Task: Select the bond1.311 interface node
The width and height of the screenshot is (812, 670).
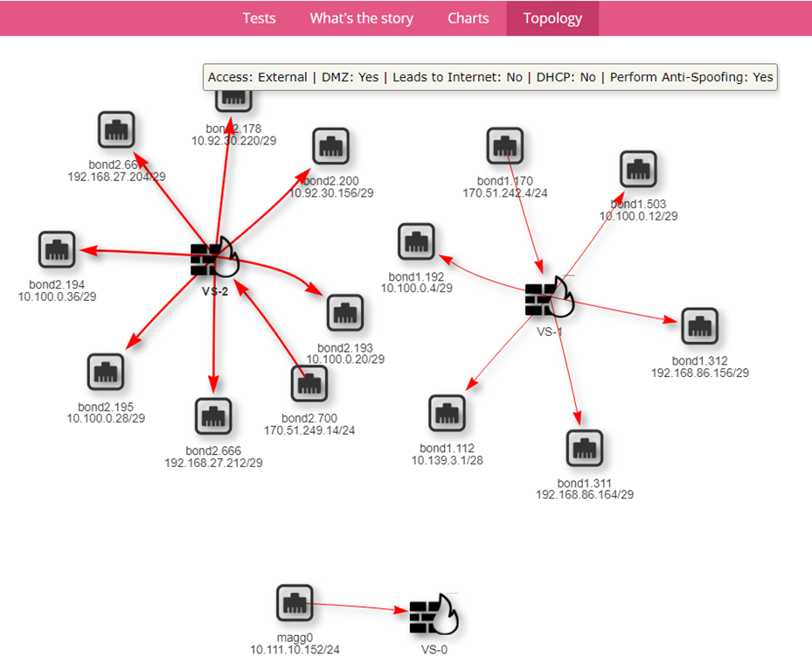Action: point(585,448)
